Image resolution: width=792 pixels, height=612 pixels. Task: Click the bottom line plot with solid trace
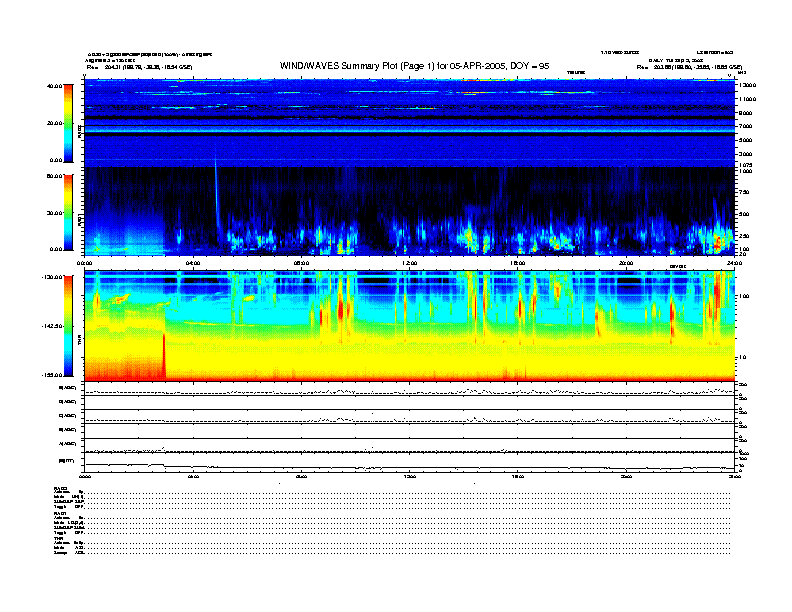click(409, 463)
